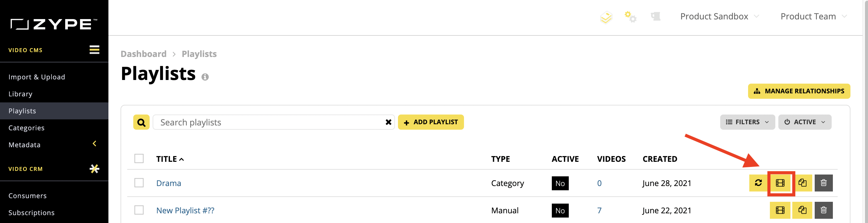868x223 pixels.
Task: Open the gears settings icon in header
Action: 630,16
